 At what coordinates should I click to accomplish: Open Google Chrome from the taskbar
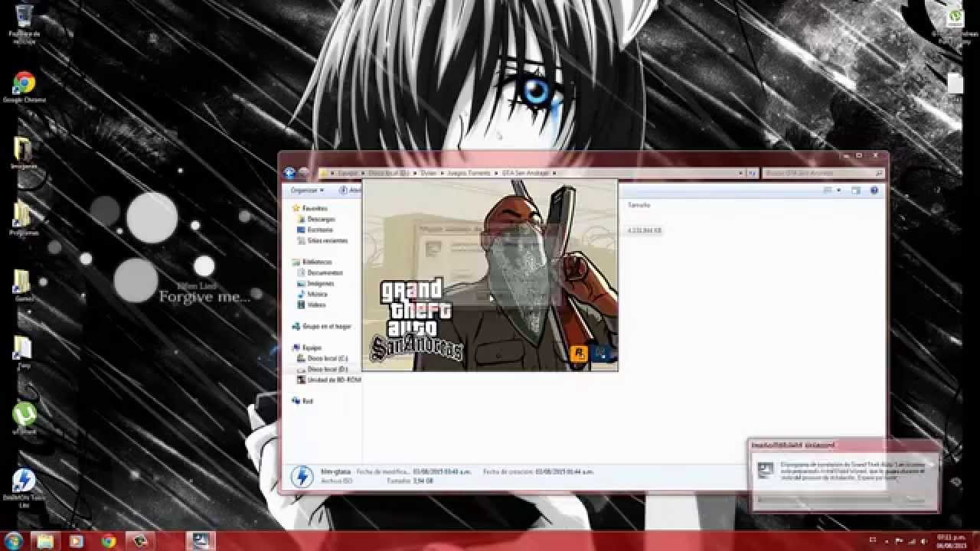point(108,541)
